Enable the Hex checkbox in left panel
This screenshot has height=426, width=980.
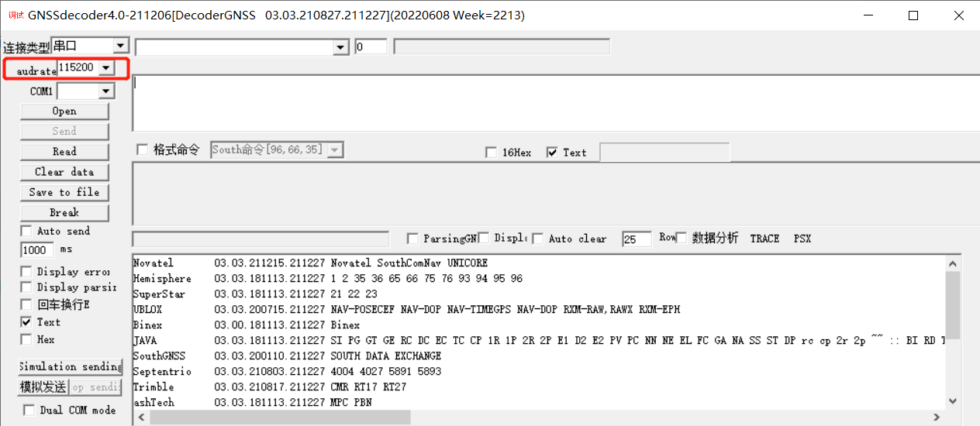[27, 340]
